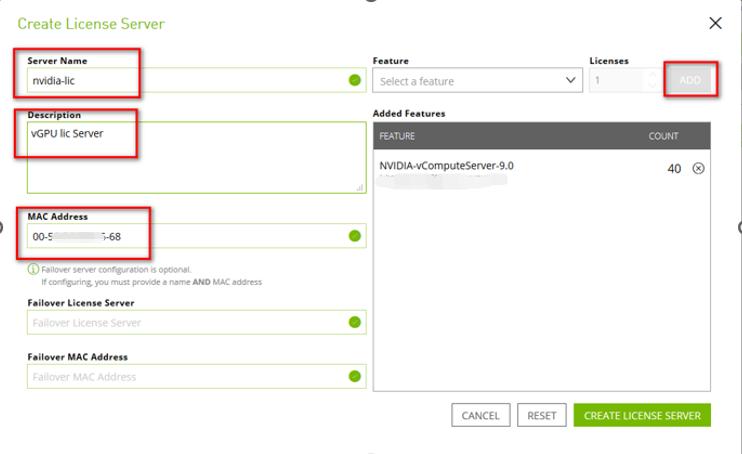742x454 pixels.
Task: Click the Licenses count stepper
Action: [653, 80]
